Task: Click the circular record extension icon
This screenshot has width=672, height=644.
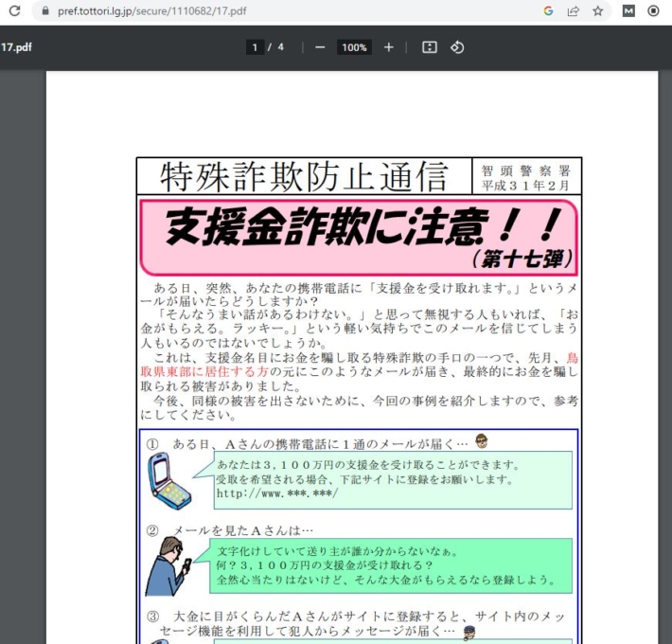Action: [x=653, y=10]
